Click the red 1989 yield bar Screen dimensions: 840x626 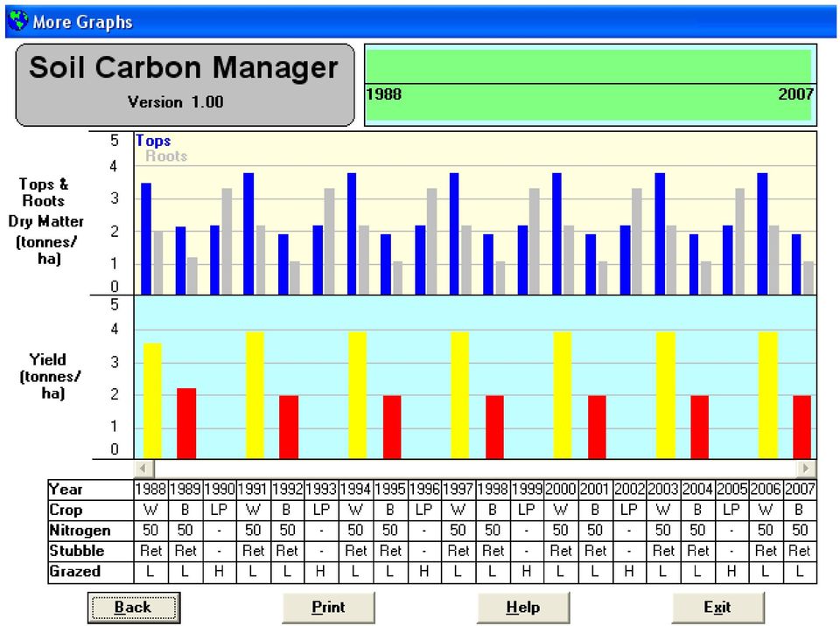click(x=186, y=423)
